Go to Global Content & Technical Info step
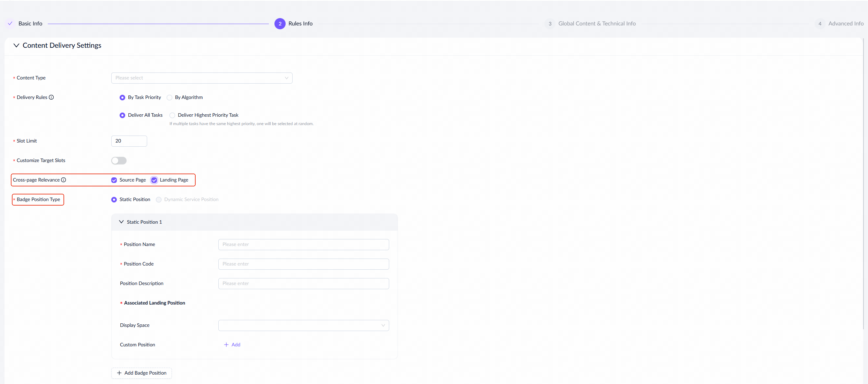This screenshot has width=868, height=384. [597, 24]
